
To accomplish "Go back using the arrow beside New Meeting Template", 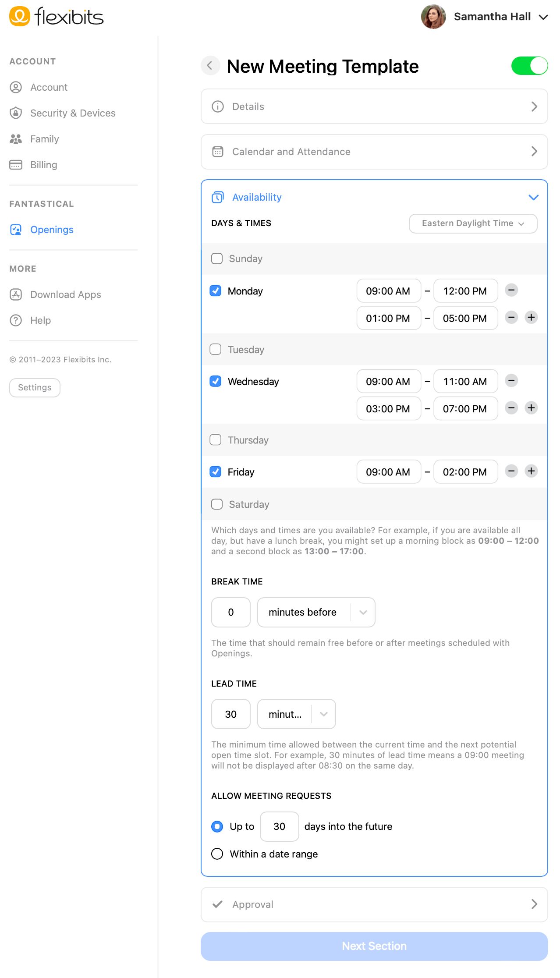I will click(x=210, y=66).
